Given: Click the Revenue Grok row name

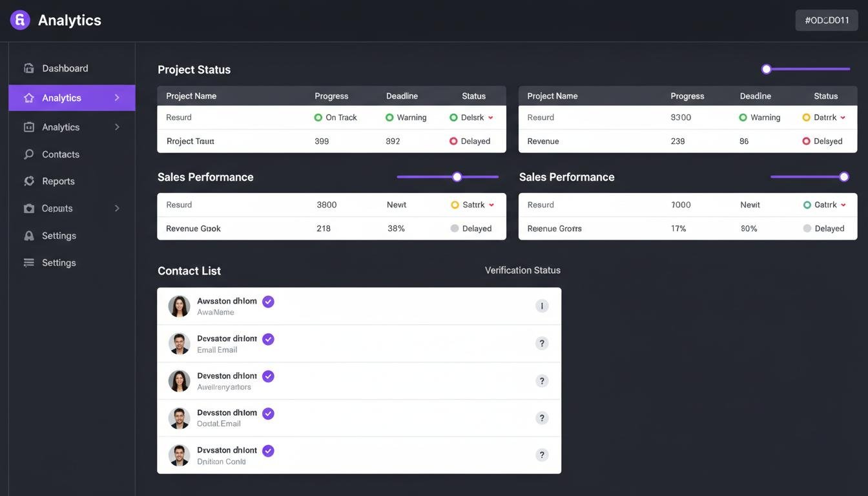Looking at the screenshot, I should 193,229.
